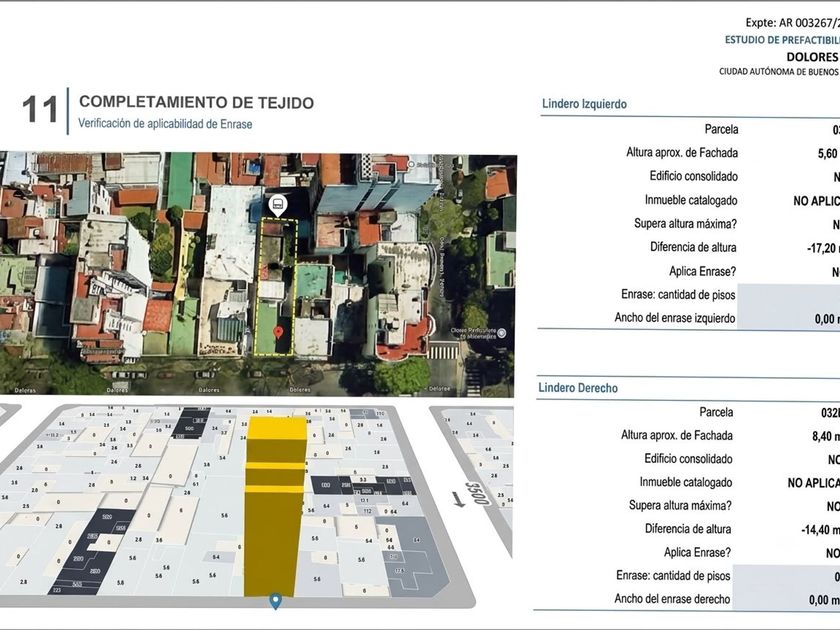
Task: Click Parcela label under Lindero Derecho
Action: coord(716,412)
